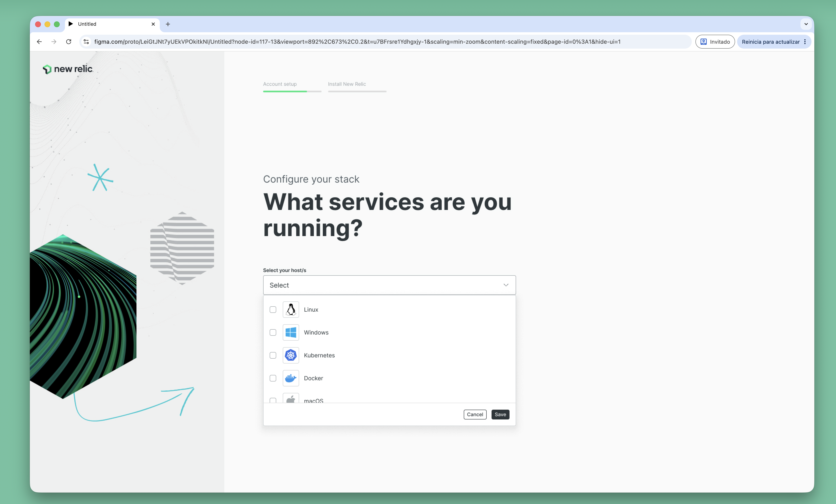Image resolution: width=836 pixels, height=504 pixels.
Task: Close the Untitled tab
Action: (153, 24)
